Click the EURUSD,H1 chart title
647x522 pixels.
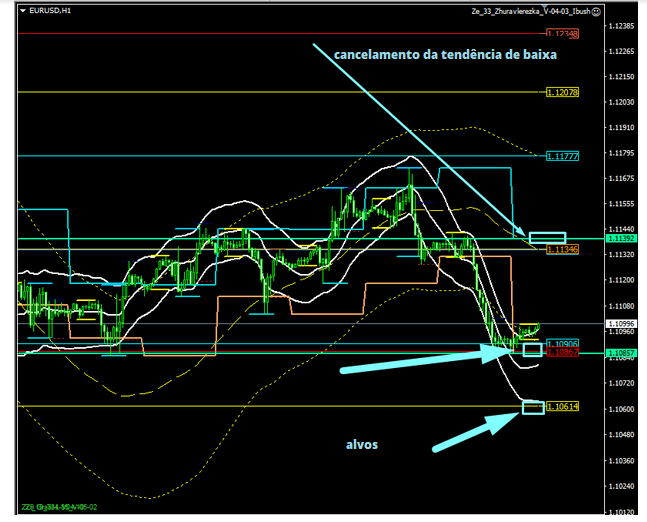tap(50, 11)
